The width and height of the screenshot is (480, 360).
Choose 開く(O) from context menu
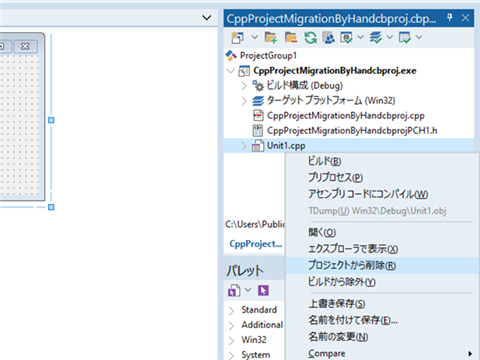point(382,232)
